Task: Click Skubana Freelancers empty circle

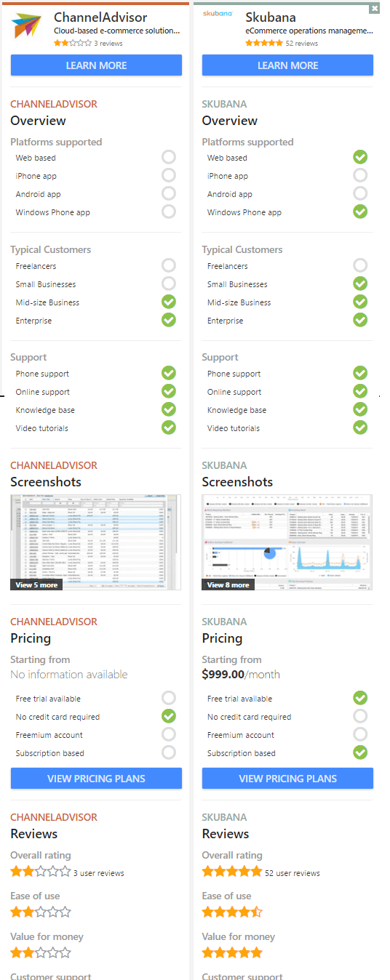Action: point(360,265)
